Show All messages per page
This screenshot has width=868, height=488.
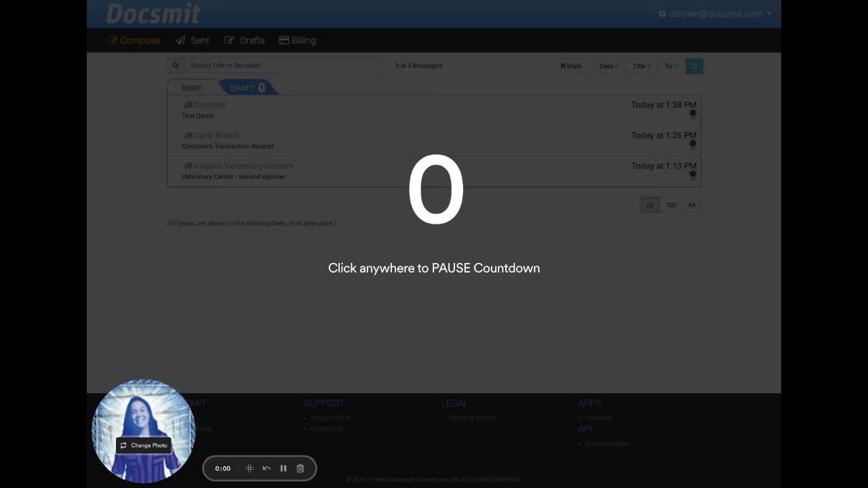point(692,205)
